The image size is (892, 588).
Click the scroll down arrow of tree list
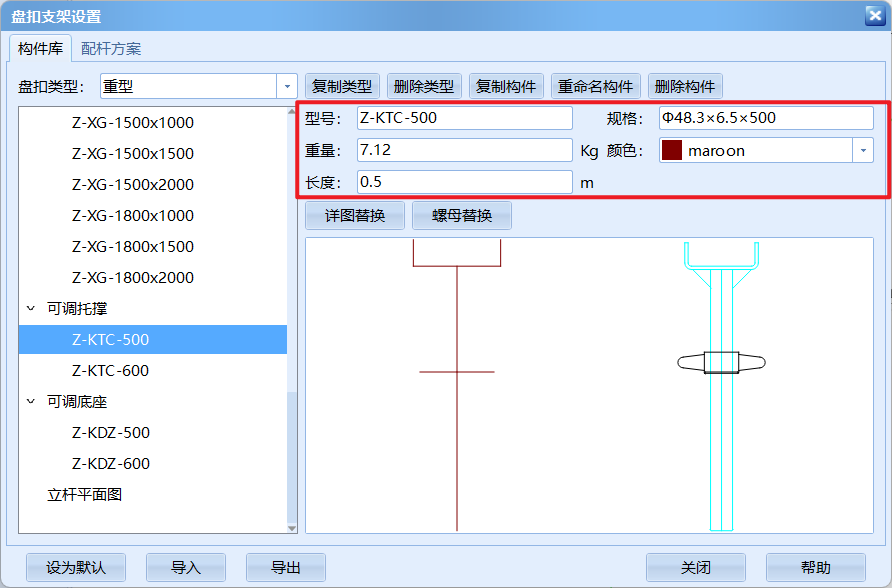coord(292,527)
